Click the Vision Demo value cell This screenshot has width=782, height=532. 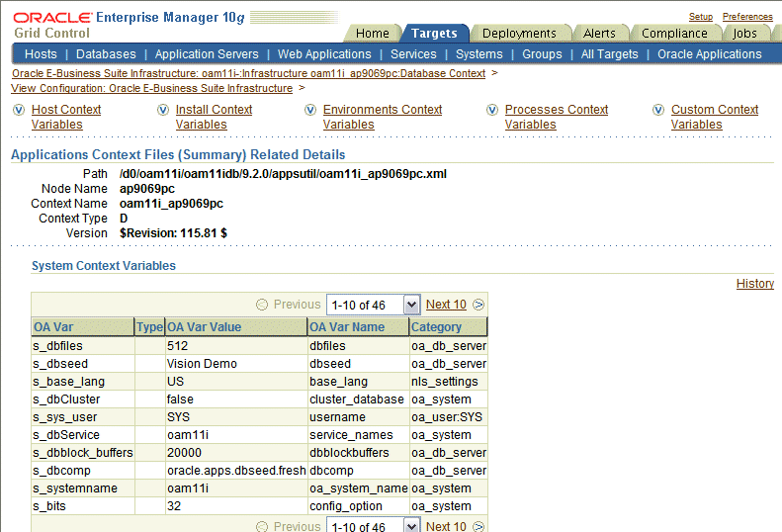point(236,364)
